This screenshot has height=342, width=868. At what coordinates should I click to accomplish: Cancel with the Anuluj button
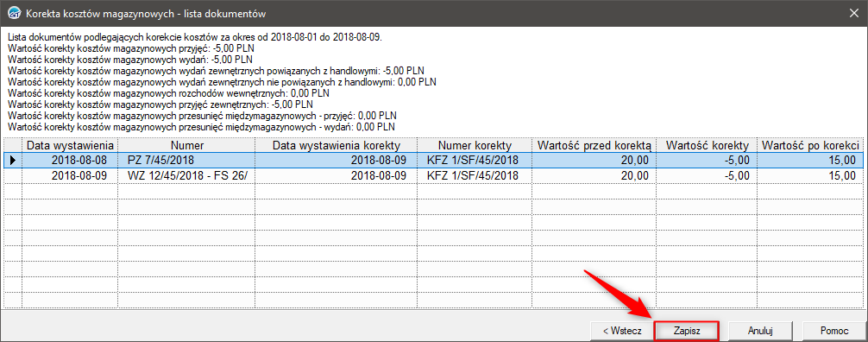760,331
